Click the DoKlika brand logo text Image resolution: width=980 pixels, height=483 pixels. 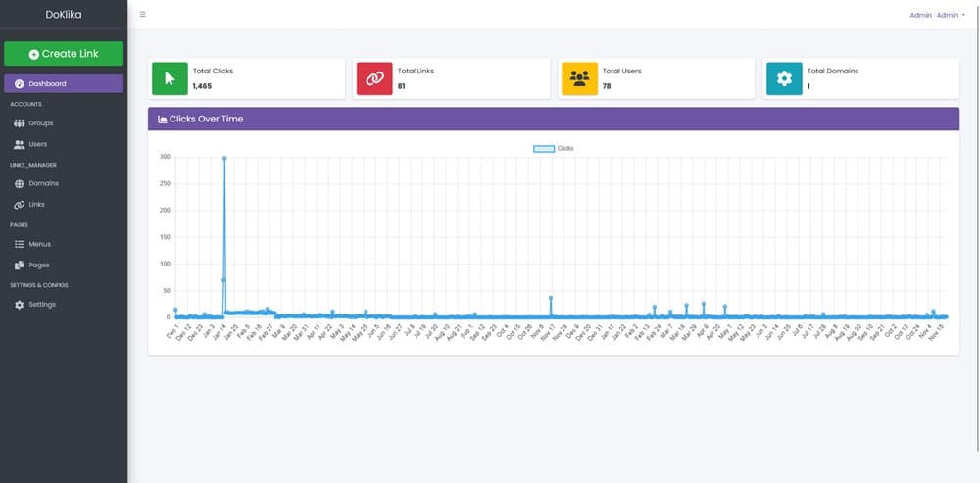[64, 15]
